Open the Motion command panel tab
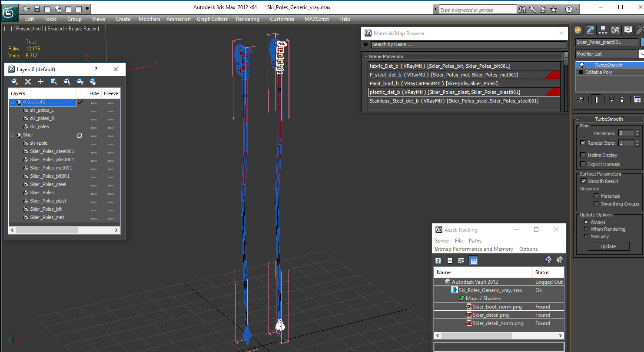Image resolution: width=644 pixels, height=352 pixels. click(615, 30)
